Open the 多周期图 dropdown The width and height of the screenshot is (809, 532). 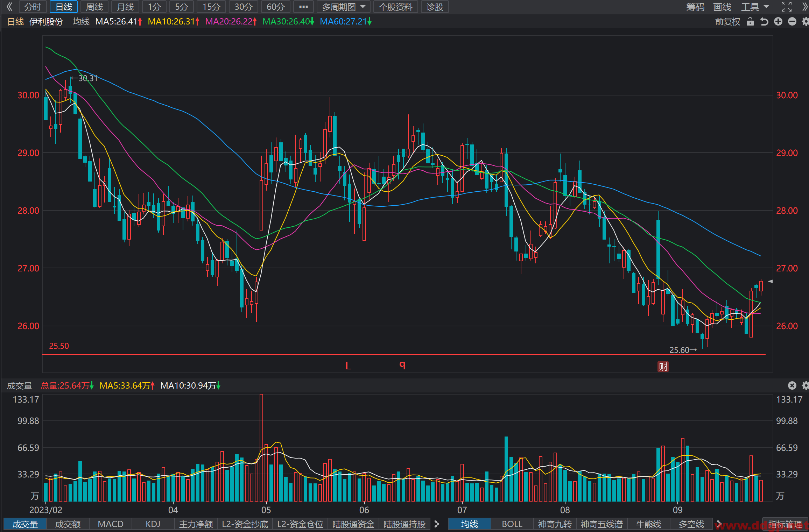(x=343, y=7)
